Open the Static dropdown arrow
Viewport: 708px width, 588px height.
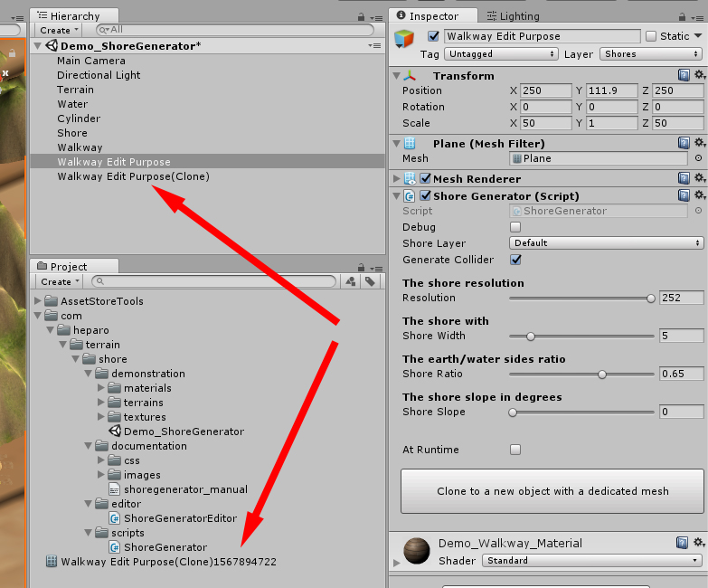tap(698, 35)
